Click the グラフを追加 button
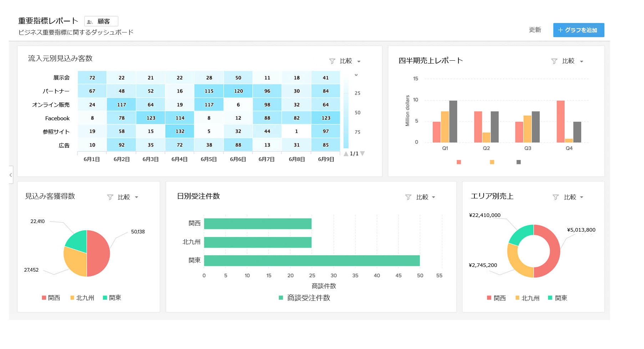The width and height of the screenshot is (644, 349). [x=578, y=30]
